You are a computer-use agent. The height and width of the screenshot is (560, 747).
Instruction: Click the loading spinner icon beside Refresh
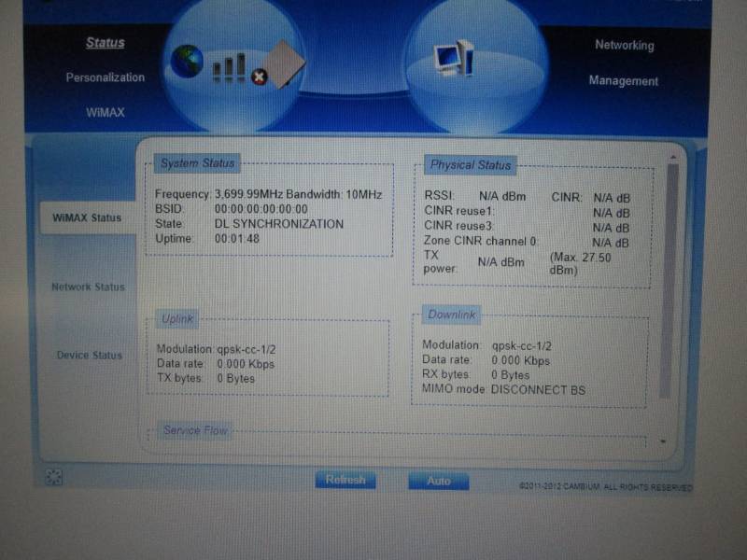(x=53, y=477)
